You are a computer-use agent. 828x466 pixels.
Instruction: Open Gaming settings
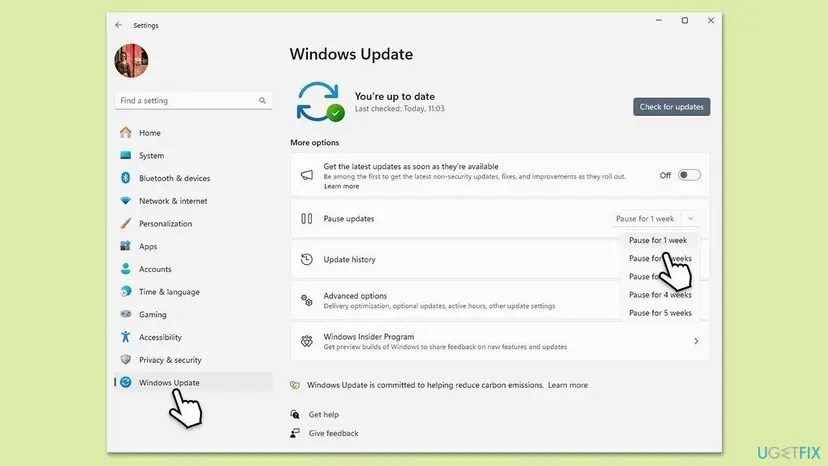(x=193, y=314)
